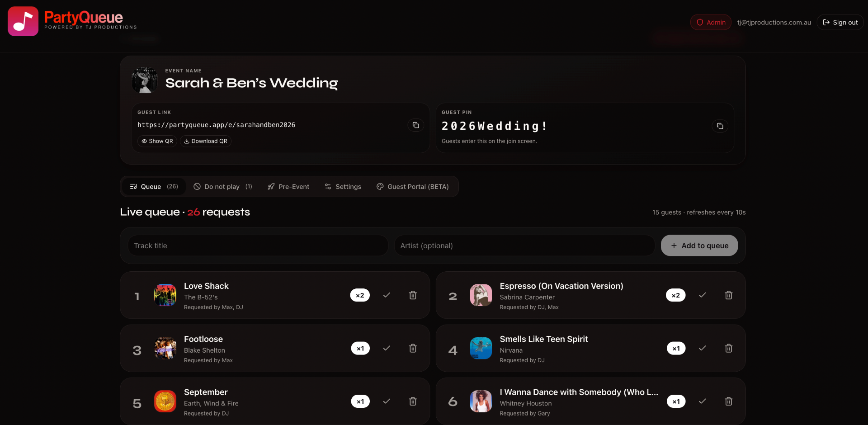Click the event name Sarah & Ben's Wedding
Viewport: 868px width, 425px height.
click(251, 83)
